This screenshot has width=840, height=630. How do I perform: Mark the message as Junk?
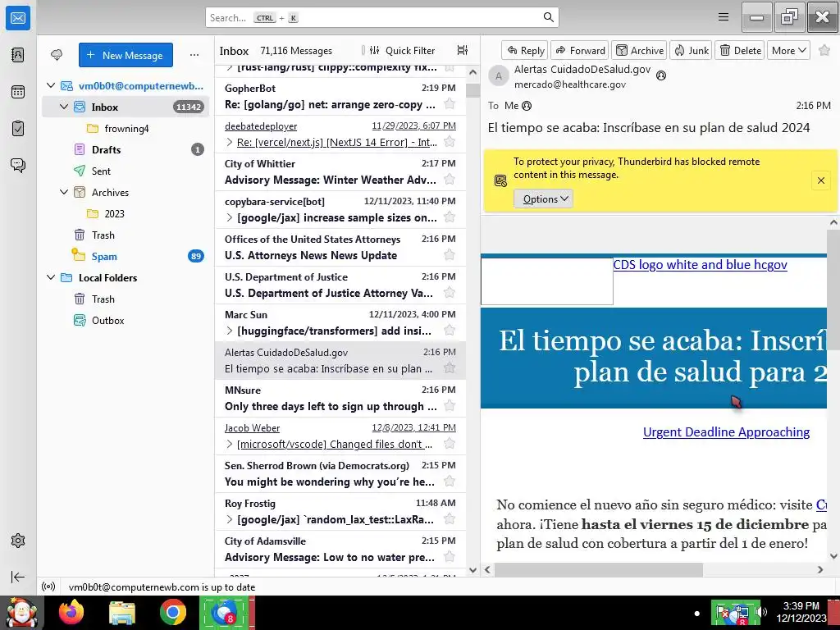pyautogui.click(x=691, y=50)
